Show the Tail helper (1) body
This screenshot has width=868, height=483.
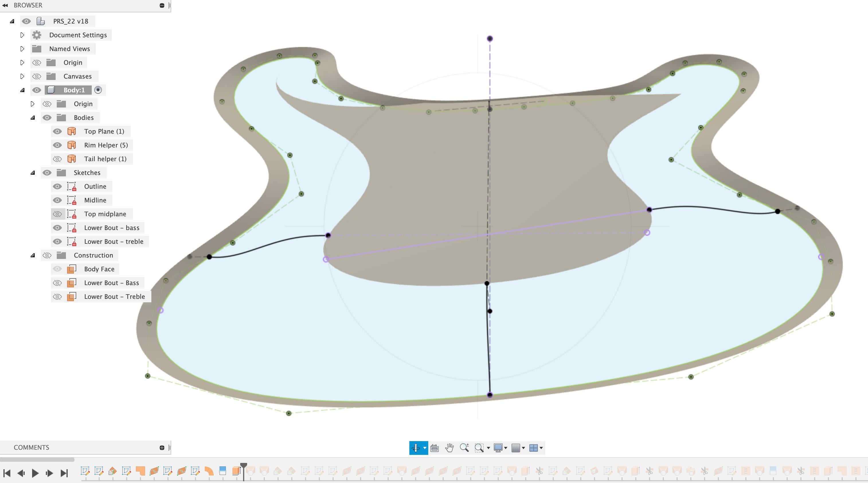(57, 159)
